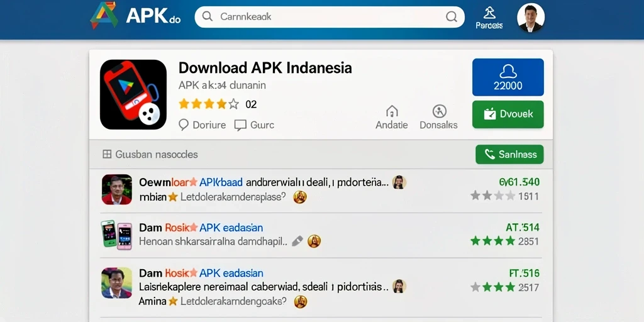Screen dimensions: 644x322
Task: Click the star rating next to 1511
Action: click(493, 196)
